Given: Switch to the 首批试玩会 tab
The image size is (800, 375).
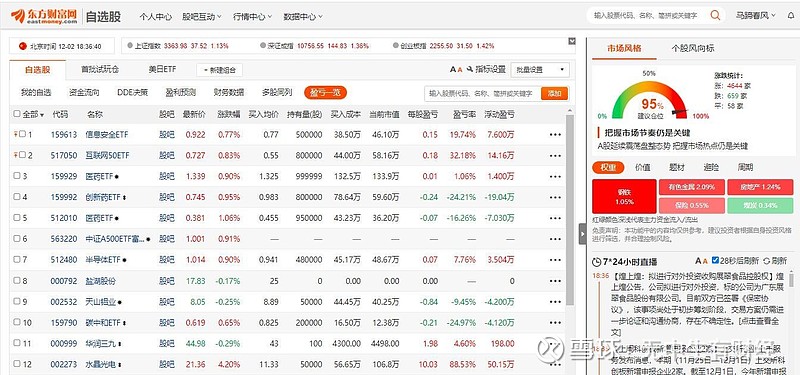Looking at the screenshot, I should [x=100, y=69].
